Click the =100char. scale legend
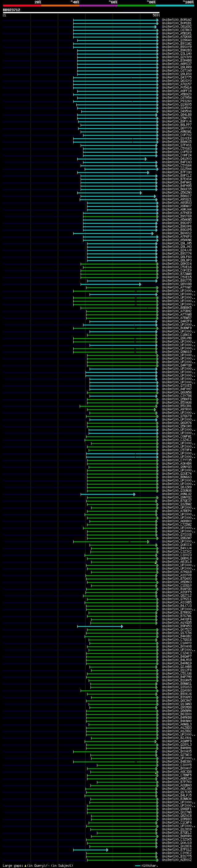The image size is (197, 868). tap(147, 866)
